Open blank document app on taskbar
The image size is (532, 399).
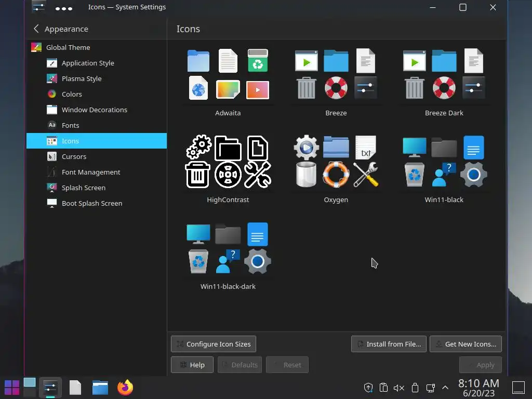click(75, 388)
